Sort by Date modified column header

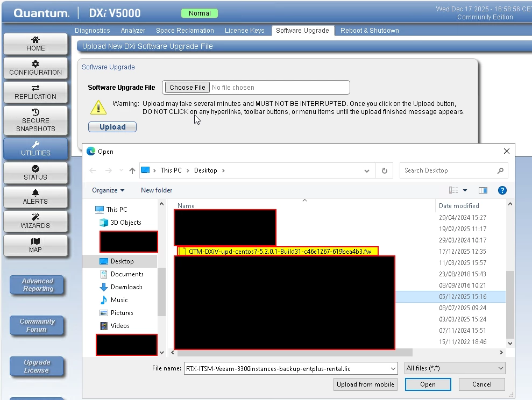459,206
